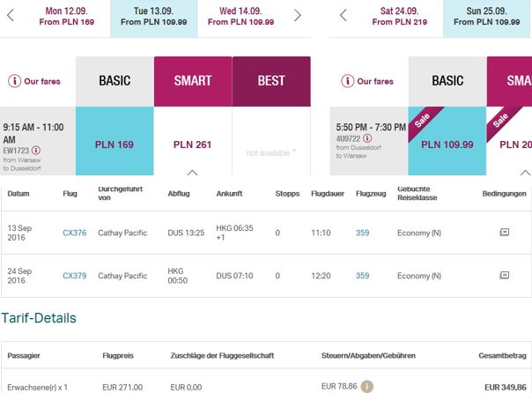The image size is (532, 393).
Task: Choose BASIC fare PLN 169
Action: 115,141
